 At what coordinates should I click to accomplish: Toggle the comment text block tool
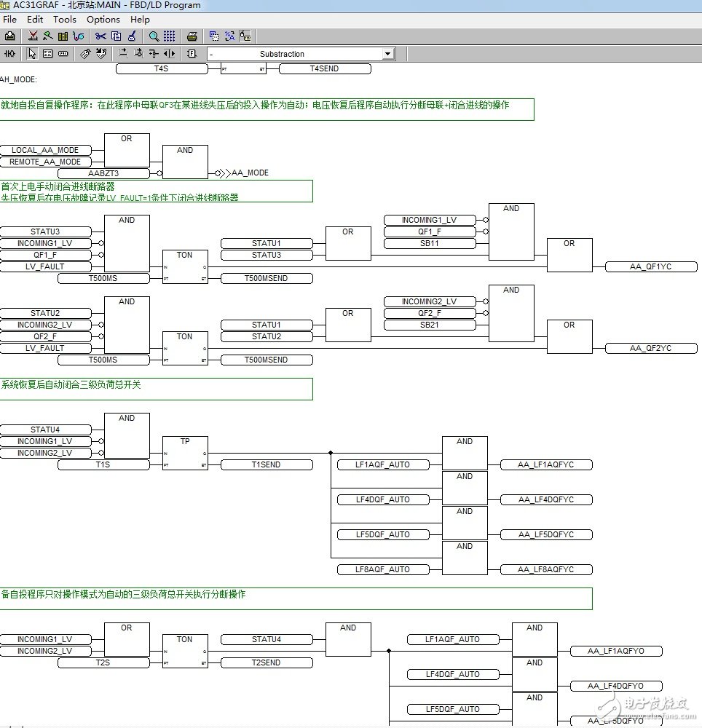[x=47, y=54]
